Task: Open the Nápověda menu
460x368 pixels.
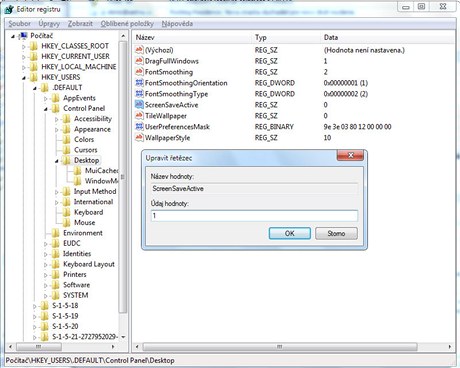Action: point(177,24)
